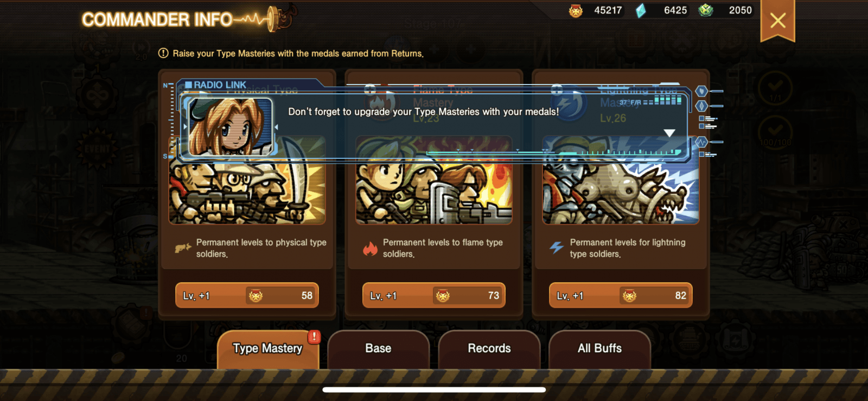Tap the lightning bolt icon beside description
This screenshot has width=868, height=401.
click(x=557, y=248)
